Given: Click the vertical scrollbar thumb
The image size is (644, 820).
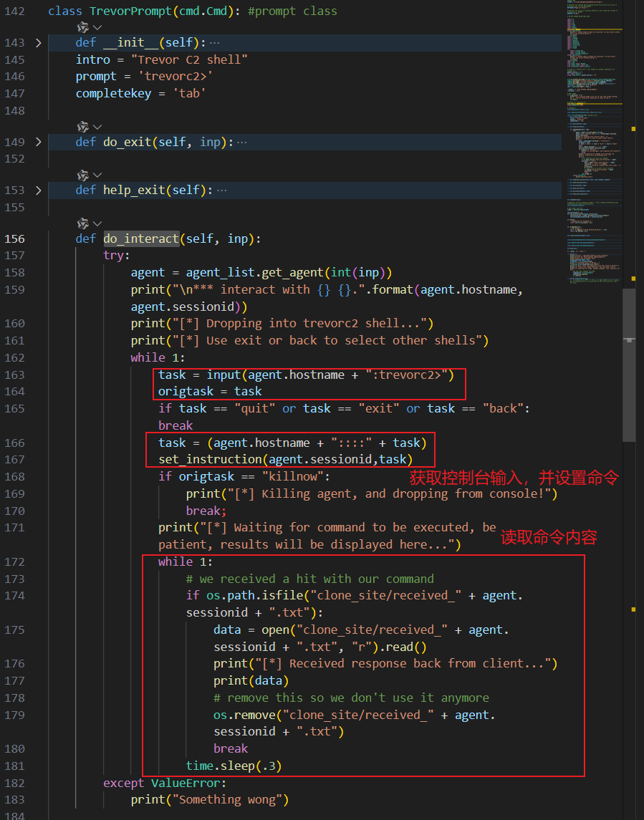Looking at the screenshot, I should pos(630,365).
